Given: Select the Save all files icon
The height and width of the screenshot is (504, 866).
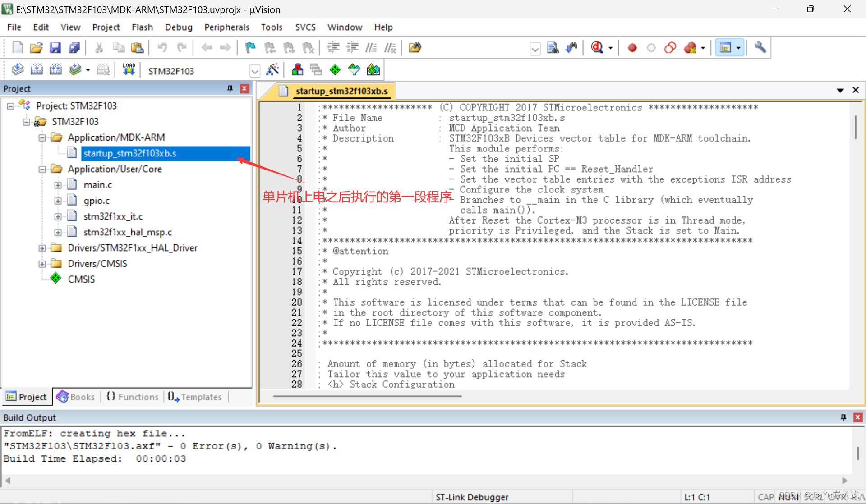Looking at the screenshot, I should tap(73, 47).
